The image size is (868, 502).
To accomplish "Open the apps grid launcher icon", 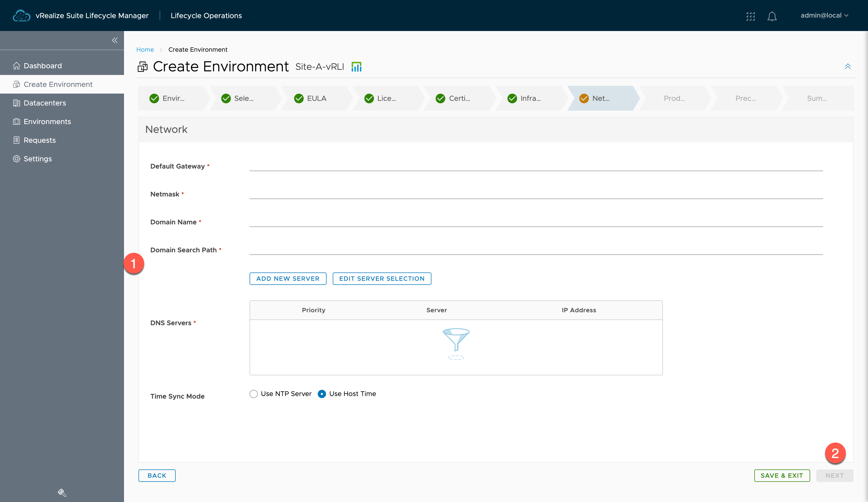I will tap(750, 16).
